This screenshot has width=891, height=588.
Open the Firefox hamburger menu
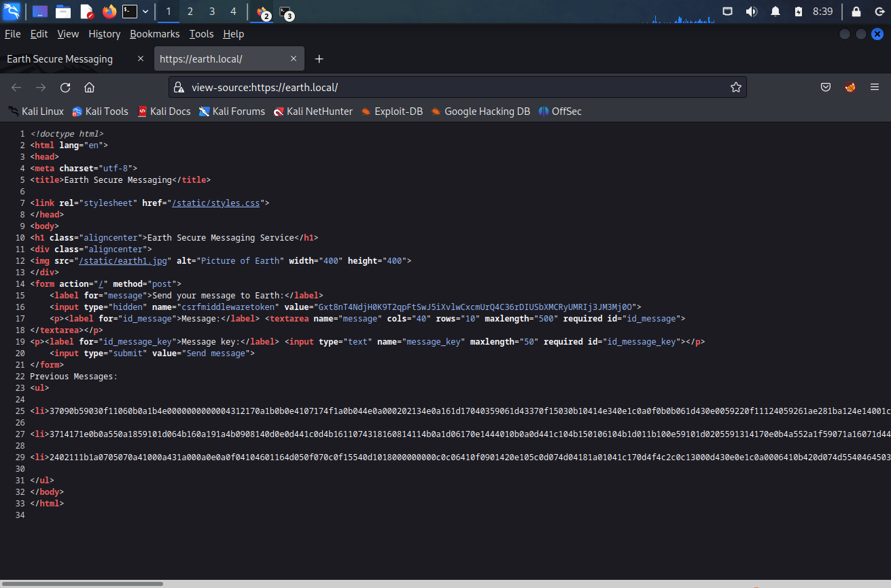[x=874, y=87]
